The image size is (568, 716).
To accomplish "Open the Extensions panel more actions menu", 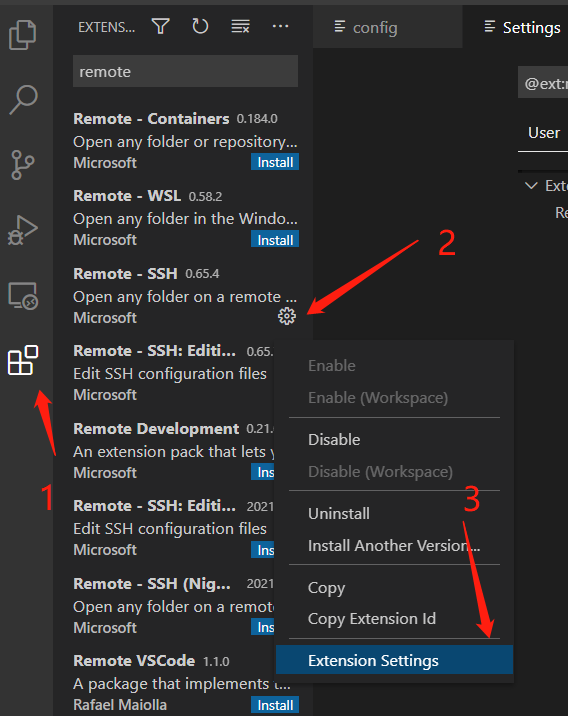I will (280, 26).
